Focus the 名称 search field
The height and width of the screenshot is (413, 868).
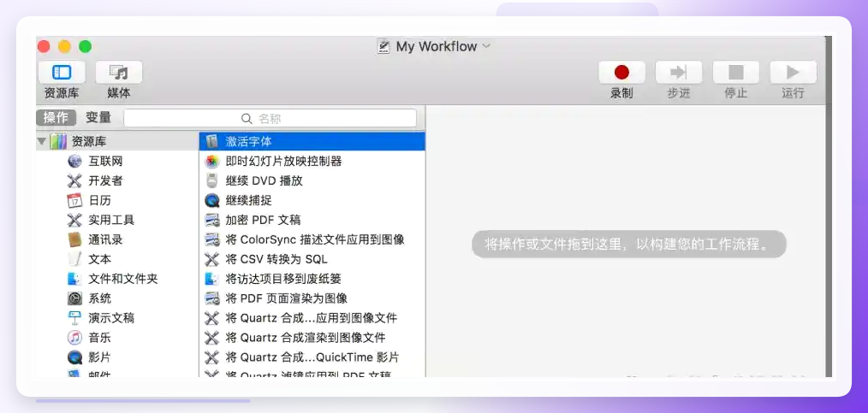pos(270,118)
